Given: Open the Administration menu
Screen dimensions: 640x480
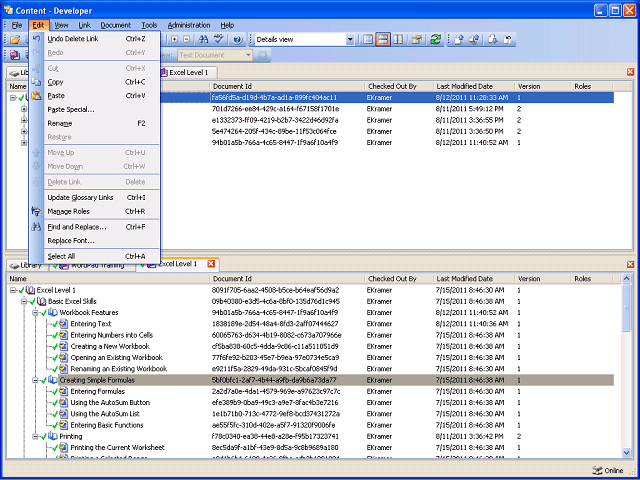Looking at the screenshot, I should tap(189, 25).
